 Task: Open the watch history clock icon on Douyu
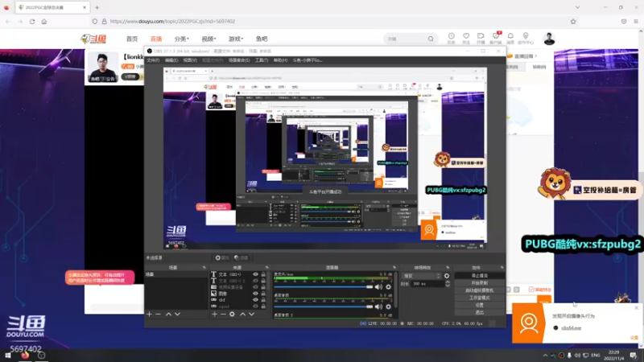click(452, 36)
